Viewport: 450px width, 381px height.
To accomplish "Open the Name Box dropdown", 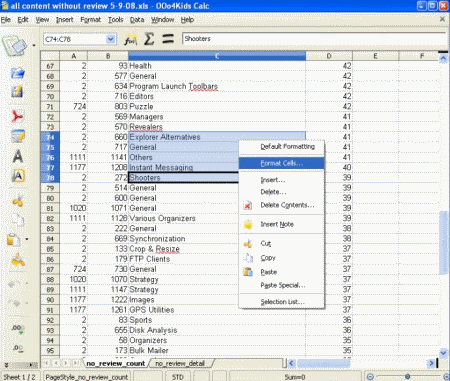I will (111, 39).
